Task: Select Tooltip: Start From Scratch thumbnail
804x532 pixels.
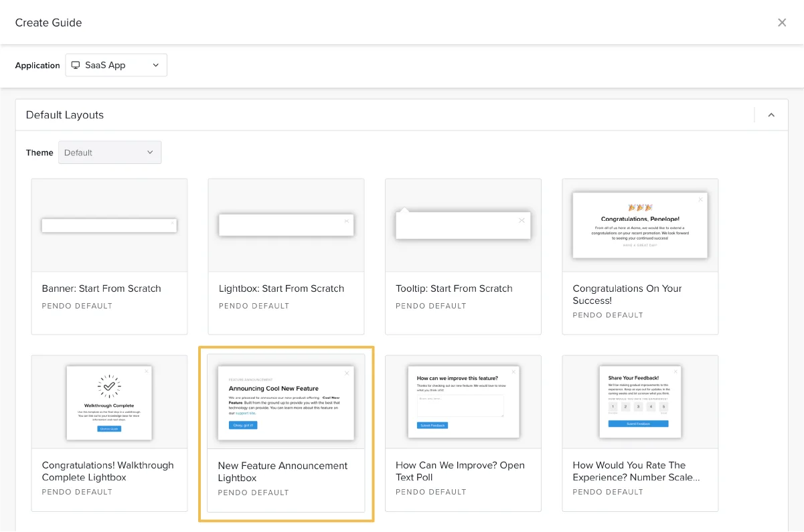Action: point(463,226)
